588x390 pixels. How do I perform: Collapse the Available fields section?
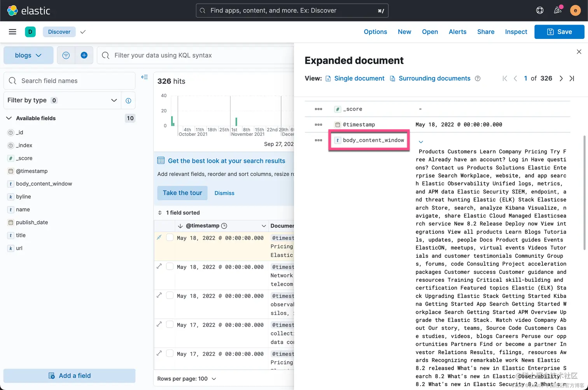click(x=9, y=118)
